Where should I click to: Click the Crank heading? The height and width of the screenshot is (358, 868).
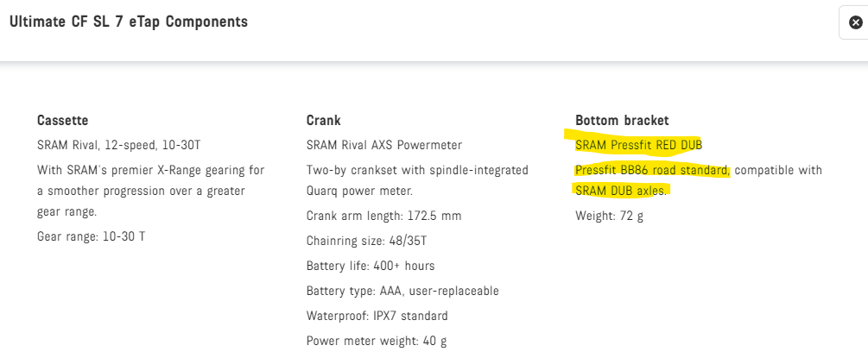[323, 120]
